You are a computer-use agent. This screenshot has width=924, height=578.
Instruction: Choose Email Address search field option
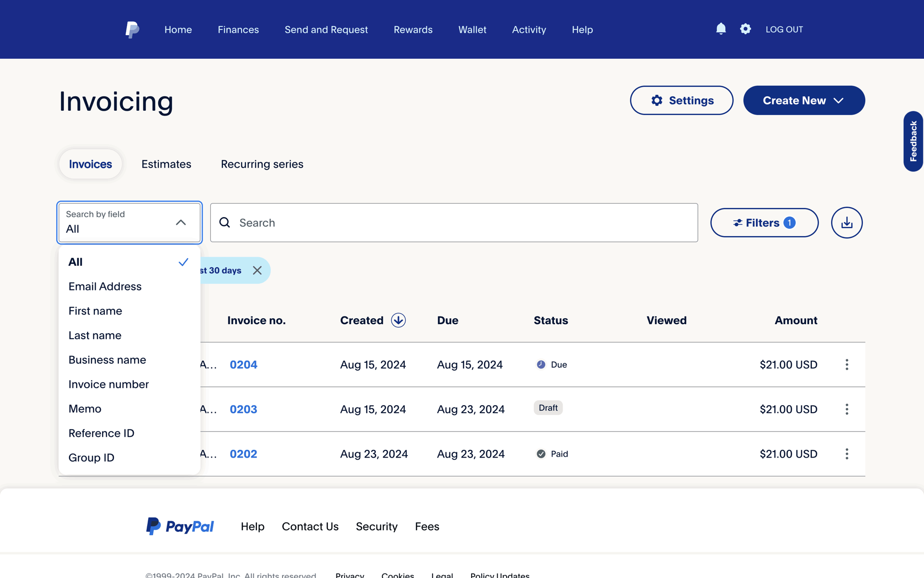click(x=129, y=287)
